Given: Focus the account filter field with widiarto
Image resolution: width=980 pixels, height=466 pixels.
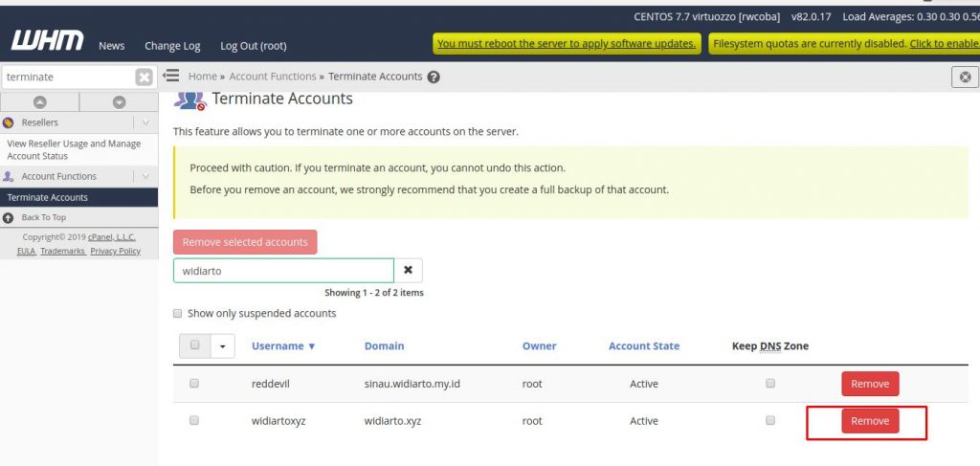Looking at the screenshot, I should (x=283, y=271).
